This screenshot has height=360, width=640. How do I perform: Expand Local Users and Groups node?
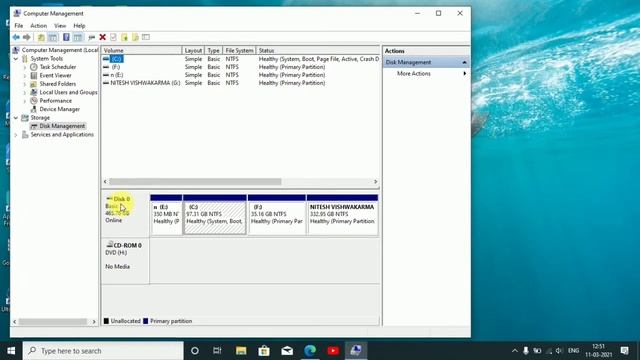(x=24, y=93)
